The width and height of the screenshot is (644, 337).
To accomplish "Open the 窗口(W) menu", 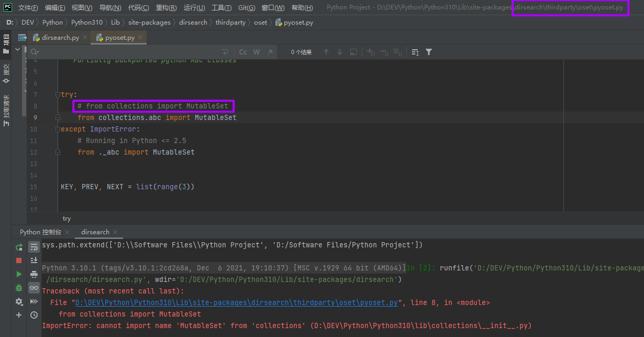I will click(x=273, y=8).
